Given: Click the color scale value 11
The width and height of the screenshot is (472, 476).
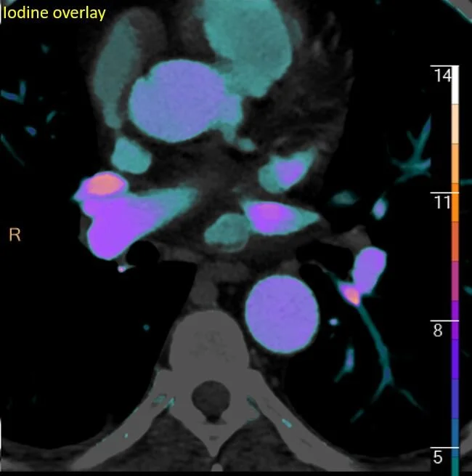Looking at the screenshot, I should tap(442, 202).
